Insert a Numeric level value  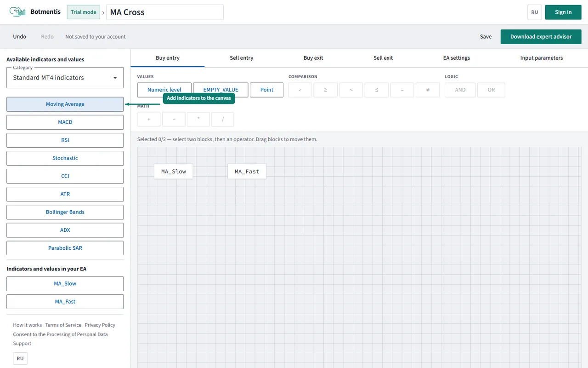164,90
